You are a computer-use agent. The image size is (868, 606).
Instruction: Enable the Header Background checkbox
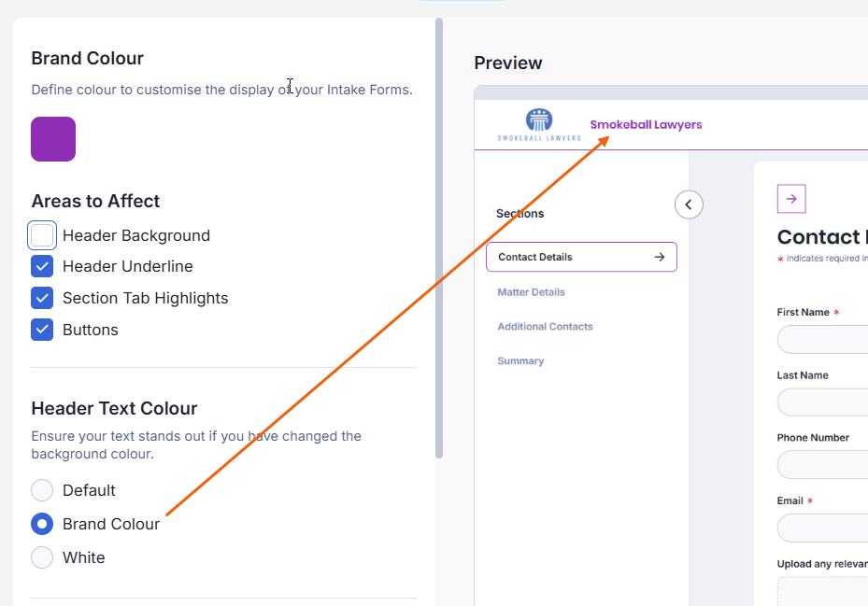(42, 235)
